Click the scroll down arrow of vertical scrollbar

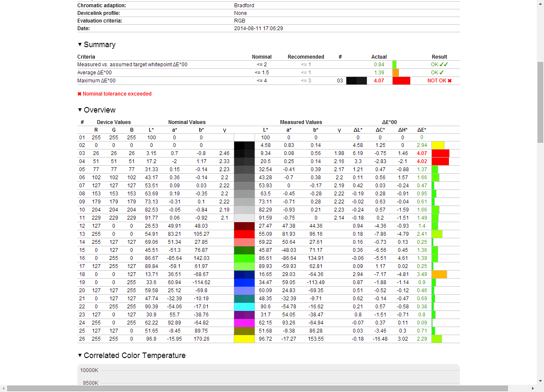tap(541, 382)
